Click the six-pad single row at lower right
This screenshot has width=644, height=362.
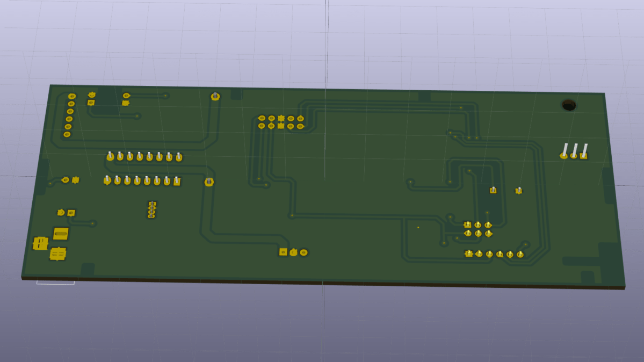(494, 254)
